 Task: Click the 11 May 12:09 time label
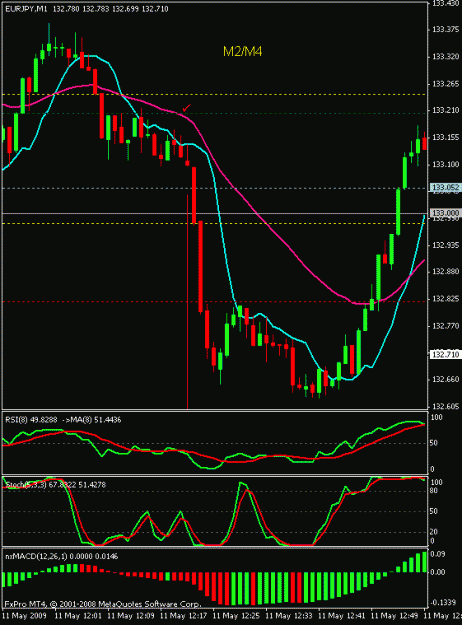(131, 615)
